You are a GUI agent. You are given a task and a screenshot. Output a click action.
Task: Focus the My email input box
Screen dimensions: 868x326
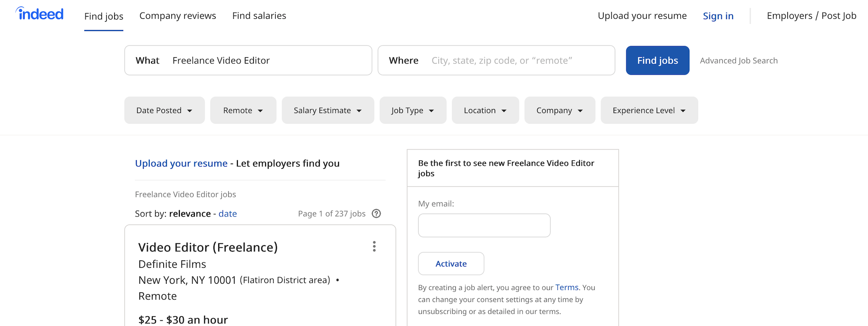[x=484, y=225]
